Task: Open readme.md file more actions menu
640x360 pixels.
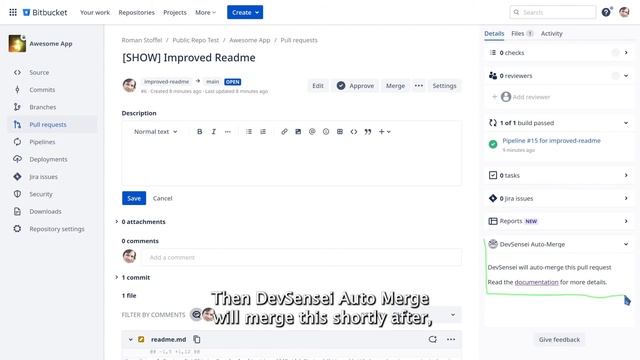Action: [451, 339]
